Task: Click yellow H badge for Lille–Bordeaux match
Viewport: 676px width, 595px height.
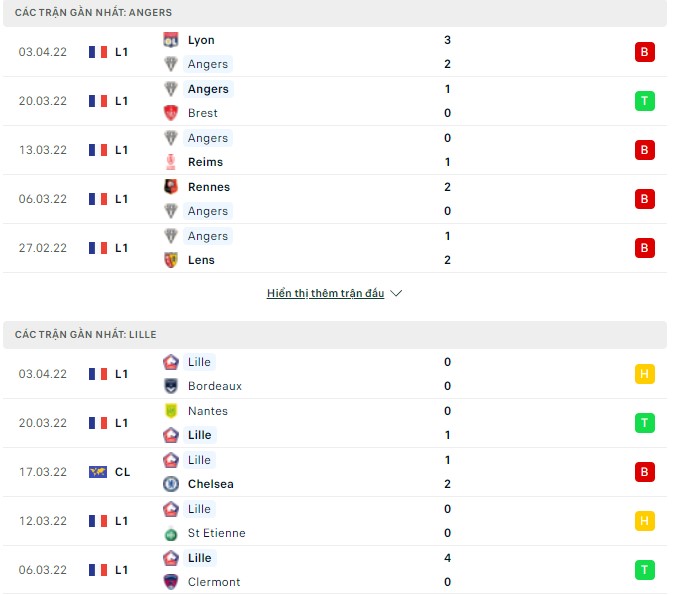Action: click(644, 374)
